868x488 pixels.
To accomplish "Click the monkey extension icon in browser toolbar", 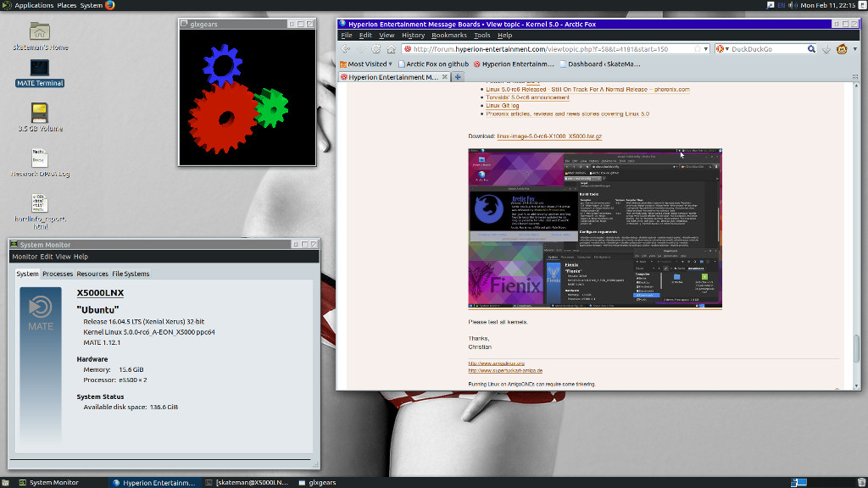I will 842,48.
